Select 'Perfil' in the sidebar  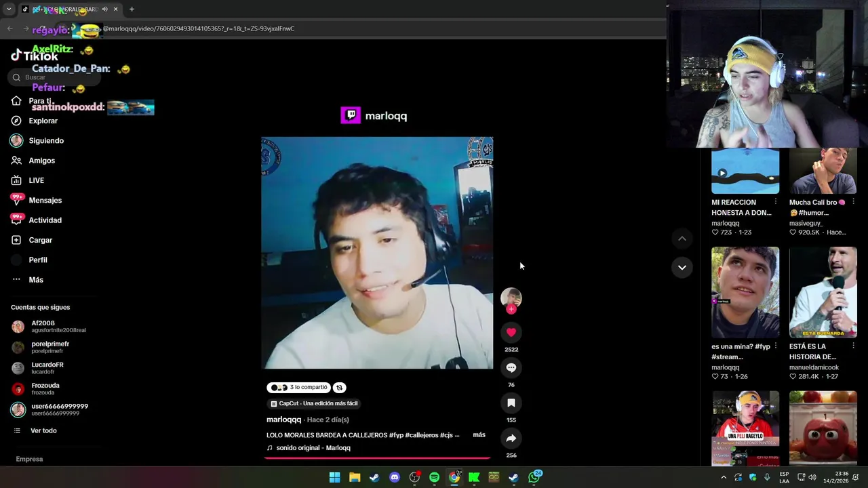38,260
